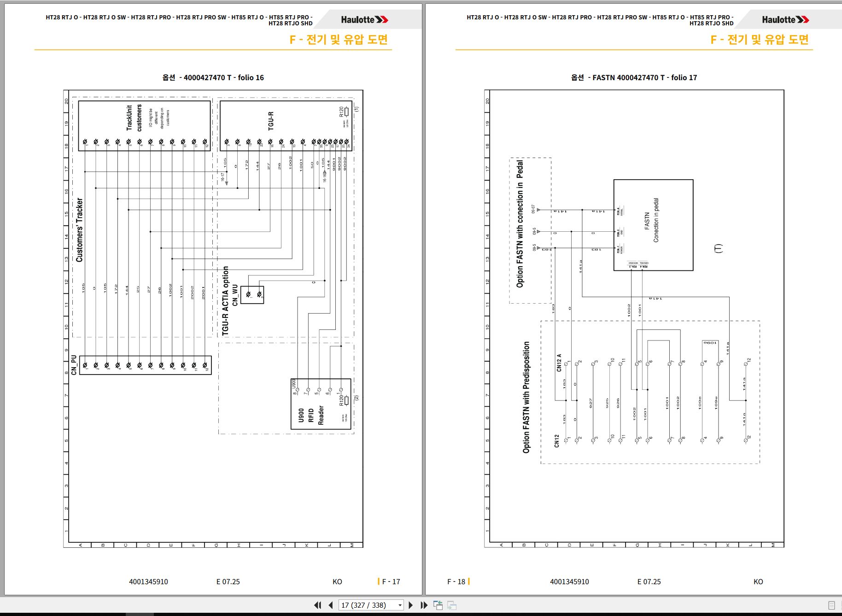This screenshot has height=616, width=842.
Task: Click E 07.25 revision on the right page
Action: pos(649,581)
